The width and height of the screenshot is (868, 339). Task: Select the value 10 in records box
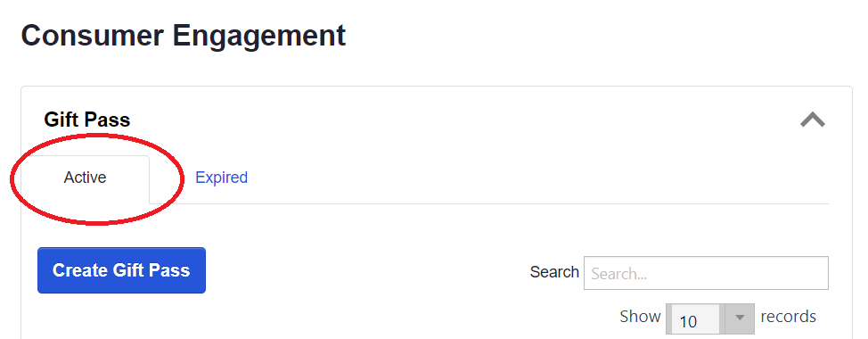point(688,322)
